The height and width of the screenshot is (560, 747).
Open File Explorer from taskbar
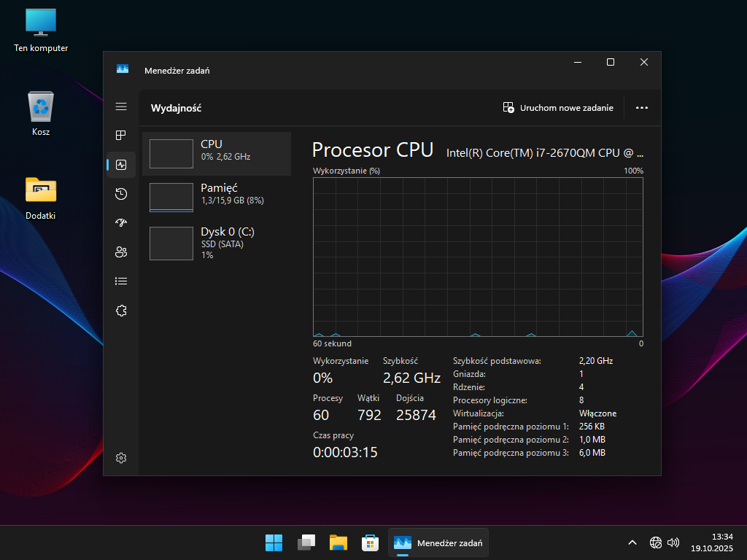[338, 542]
